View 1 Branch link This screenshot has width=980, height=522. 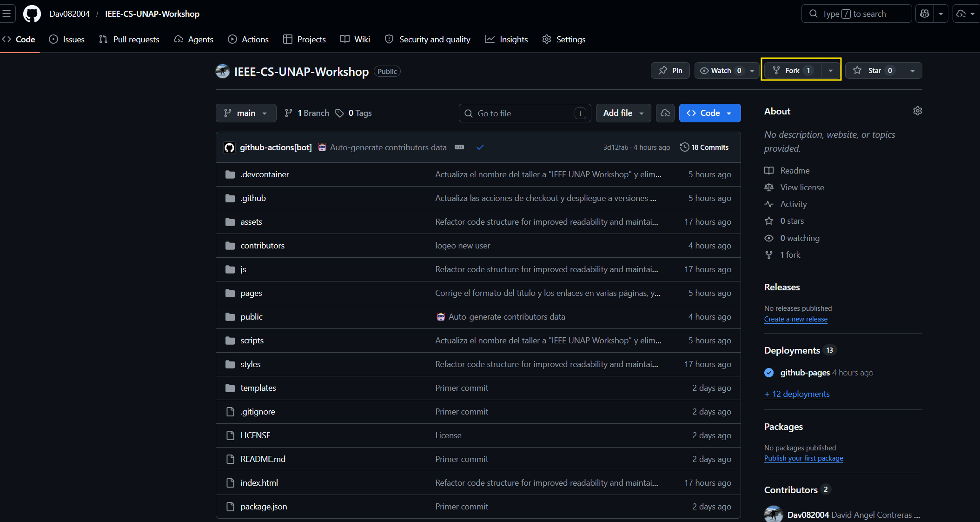click(x=307, y=113)
